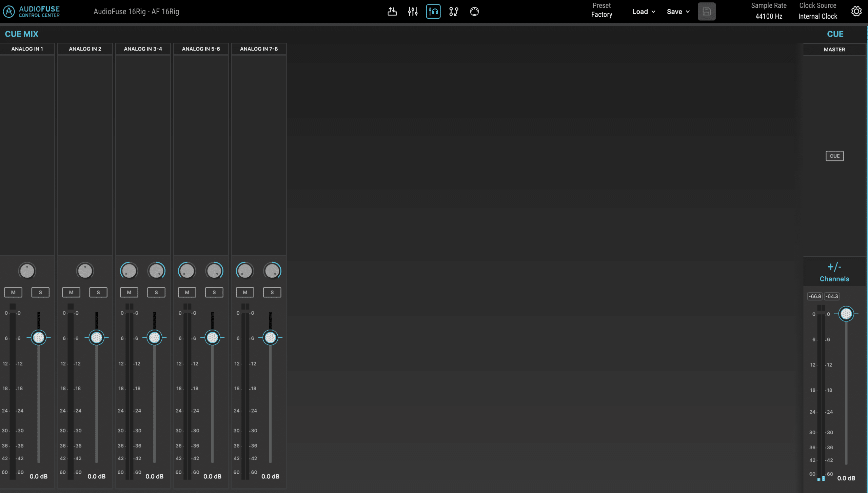Click the right pan knob of Analog In 7-8

(x=272, y=271)
